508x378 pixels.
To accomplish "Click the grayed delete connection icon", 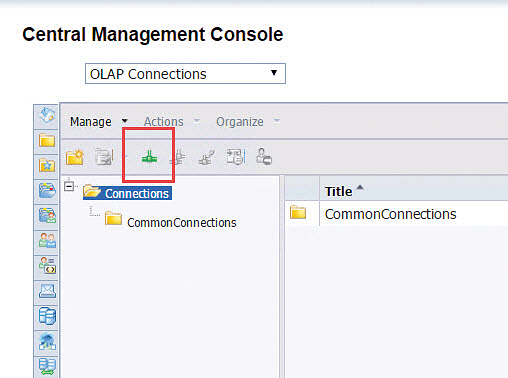I will [207, 157].
